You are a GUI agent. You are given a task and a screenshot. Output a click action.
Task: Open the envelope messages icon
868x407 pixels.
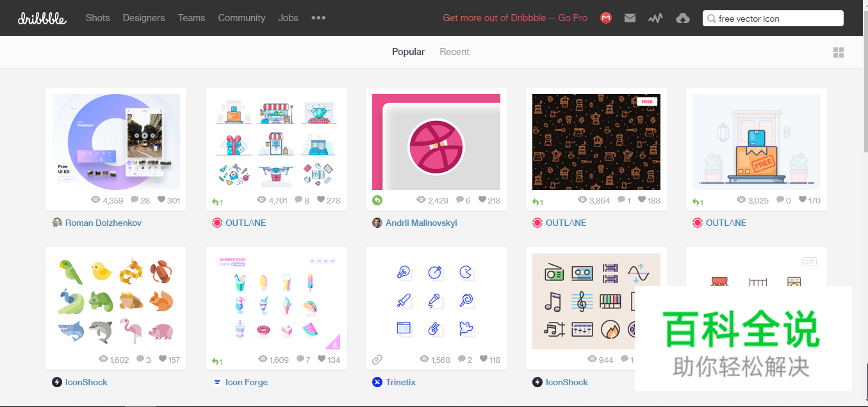click(x=630, y=18)
